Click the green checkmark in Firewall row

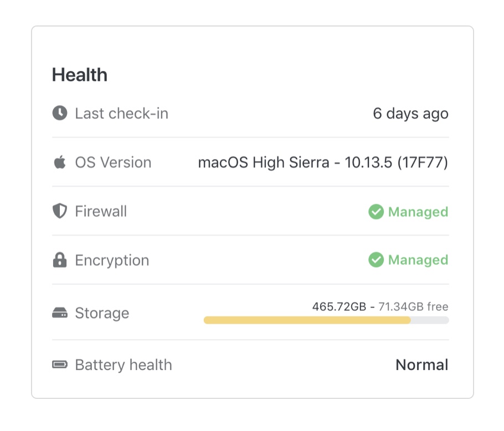click(376, 212)
